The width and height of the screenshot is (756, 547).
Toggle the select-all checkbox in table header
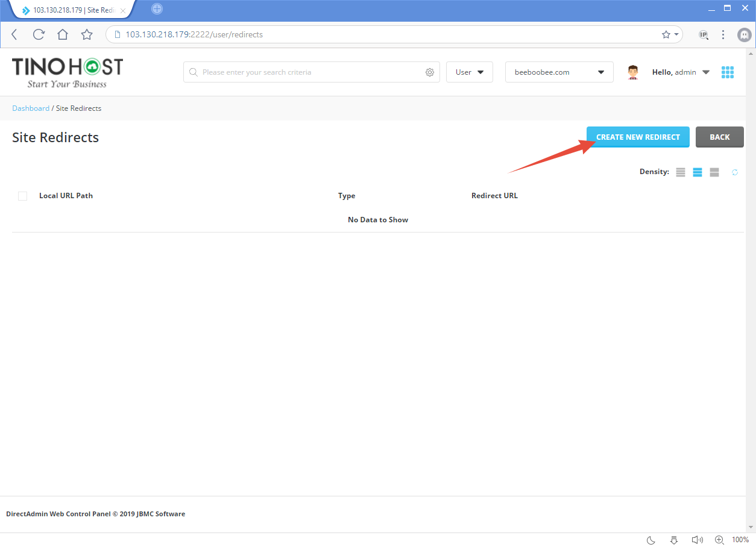point(23,196)
